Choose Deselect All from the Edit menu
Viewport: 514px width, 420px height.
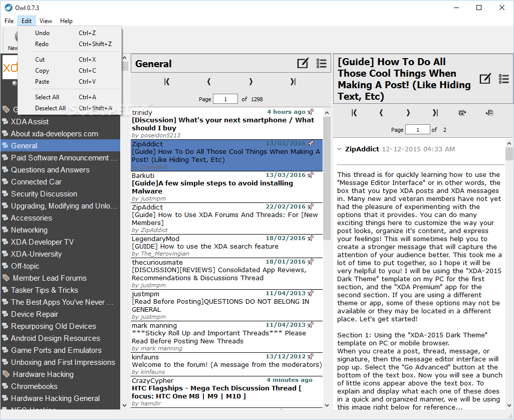pos(70,108)
